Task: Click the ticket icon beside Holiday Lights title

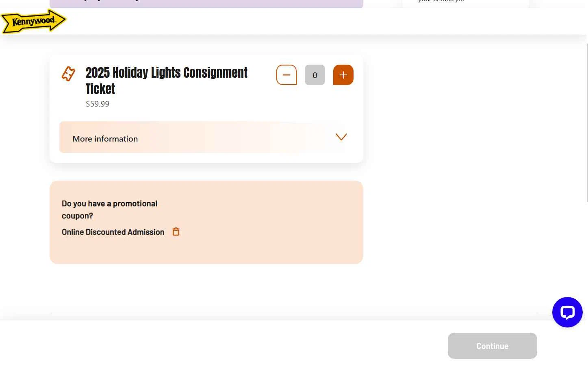Action: pyautogui.click(x=68, y=74)
